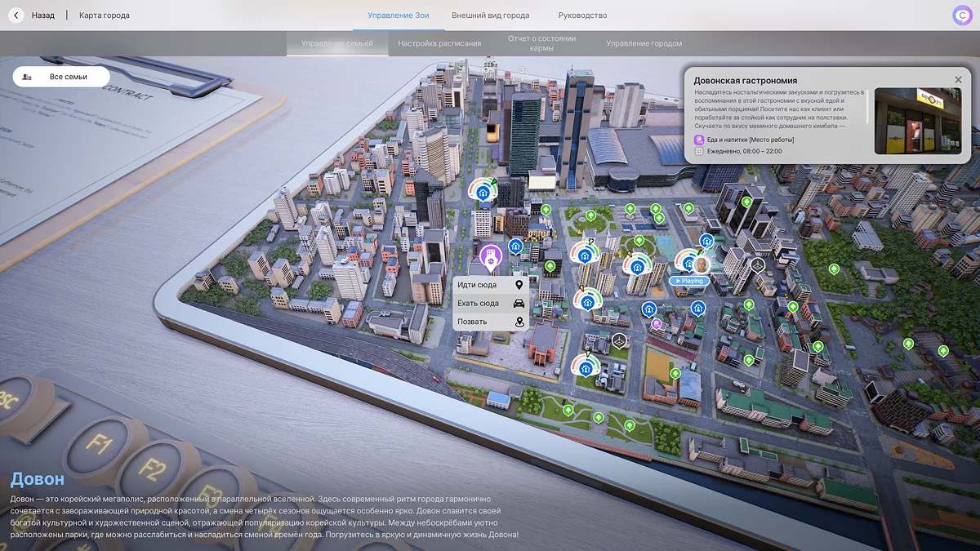Click the car icon beside Ехать сюда
The image size is (980, 551).
tap(519, 304)
